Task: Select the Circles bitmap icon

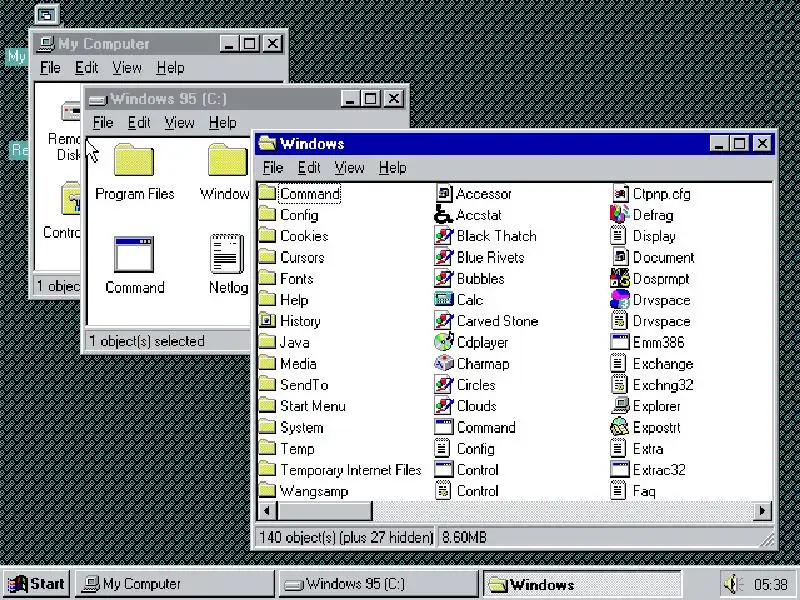Action: tap(443, 385)
